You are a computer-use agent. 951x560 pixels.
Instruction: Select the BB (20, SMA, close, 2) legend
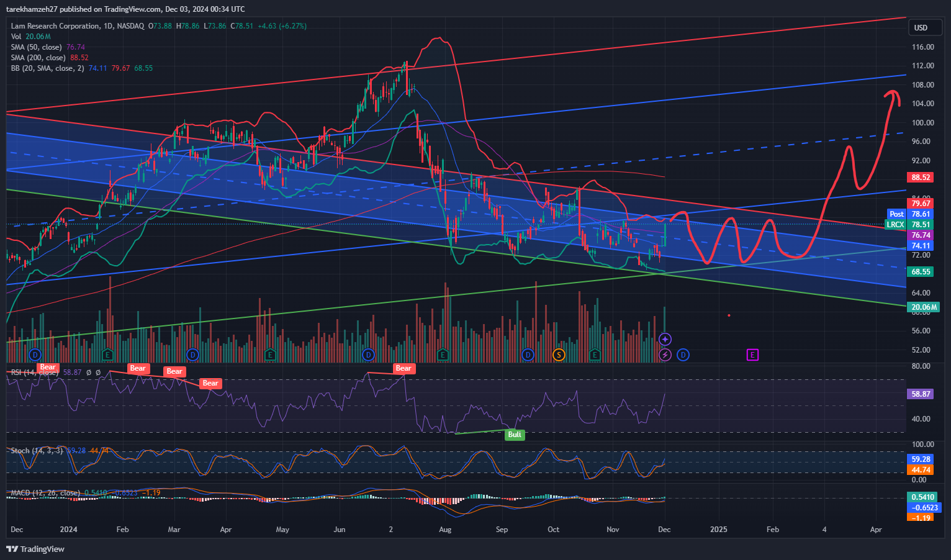81,68
